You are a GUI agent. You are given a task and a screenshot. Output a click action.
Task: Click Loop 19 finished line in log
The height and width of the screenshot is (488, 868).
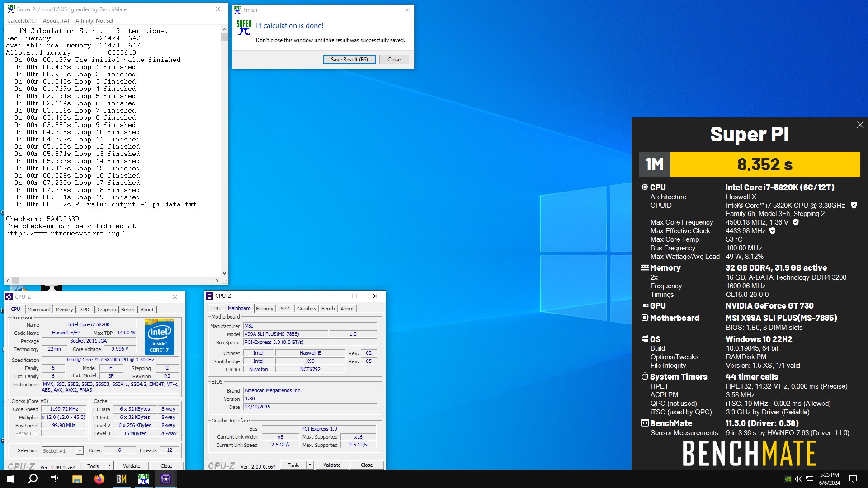77,197
